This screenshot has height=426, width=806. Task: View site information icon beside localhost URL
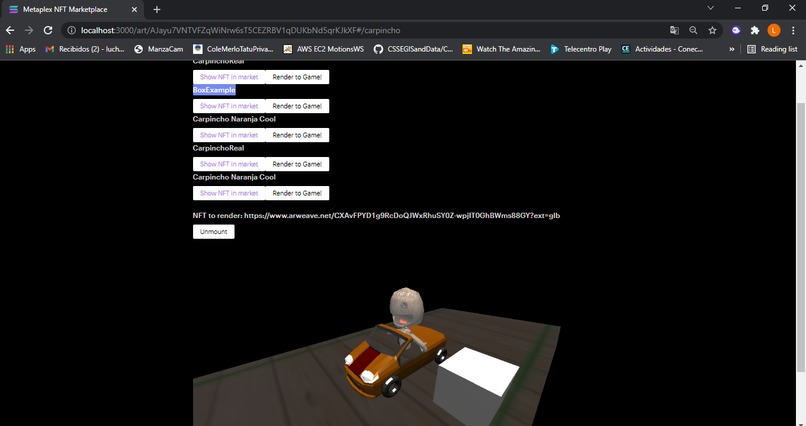[71, 30]
